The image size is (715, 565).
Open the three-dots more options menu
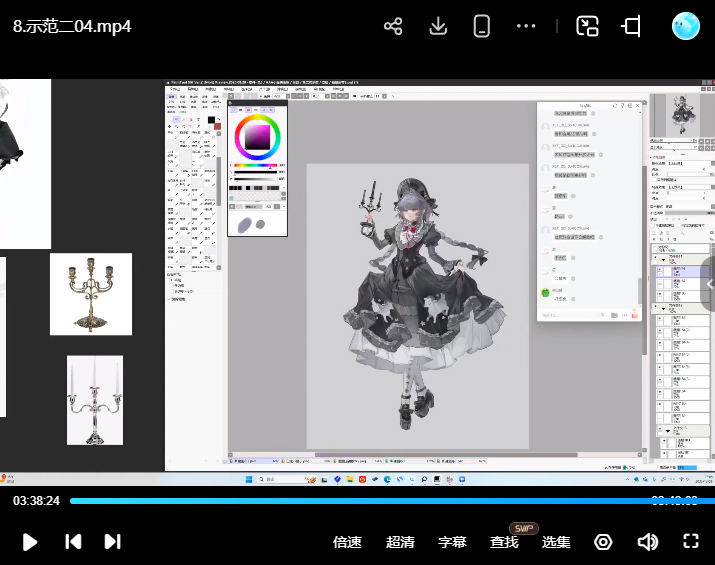(526, 27)
